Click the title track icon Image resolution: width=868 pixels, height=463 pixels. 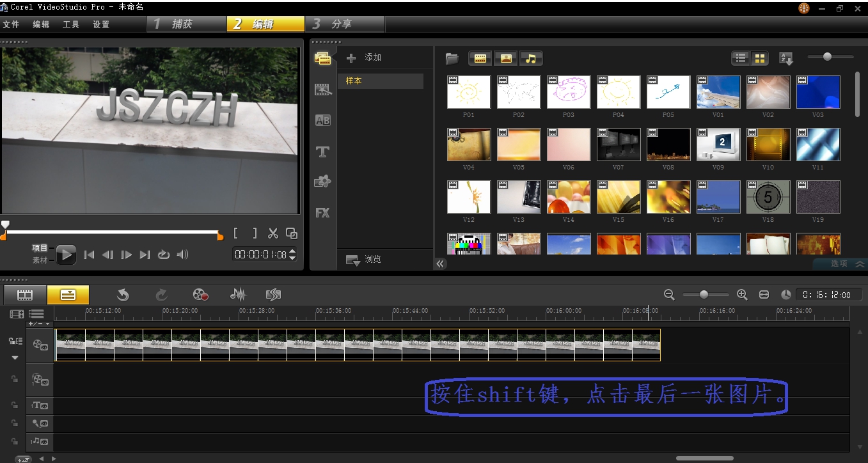[40, 405]
